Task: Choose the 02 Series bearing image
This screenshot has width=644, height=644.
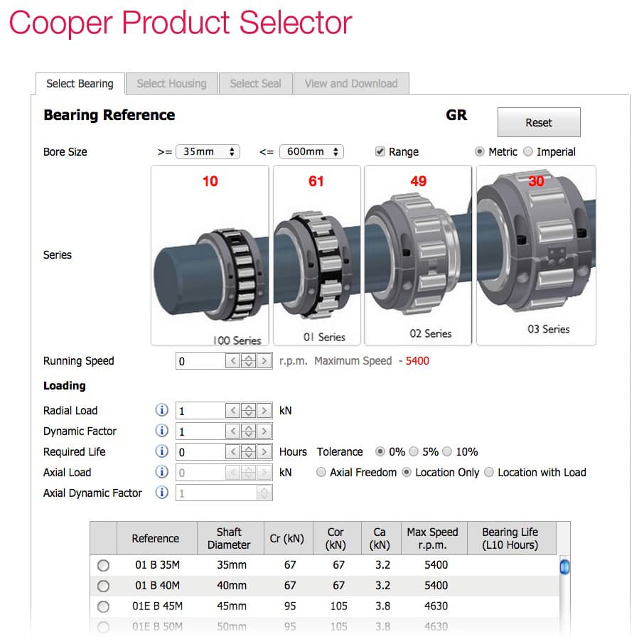Action: pyautogui.click(x=418, y=255)
